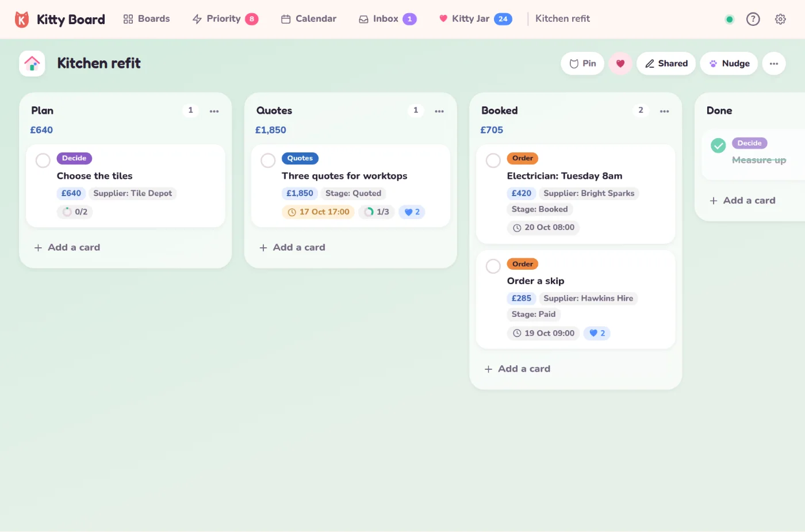805x532 pixels.
Task: Click the Supplier: Tile Depot chip
Action: [x=133, y=193]
